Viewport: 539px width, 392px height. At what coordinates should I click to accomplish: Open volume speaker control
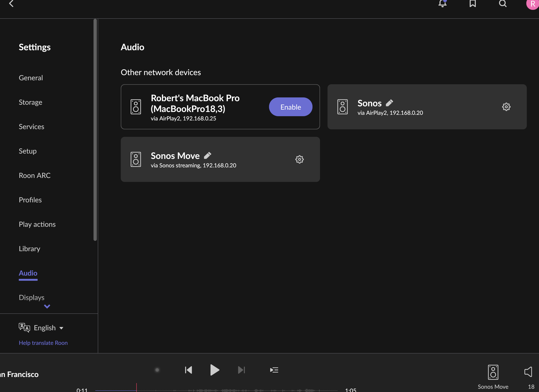(528, 372)
